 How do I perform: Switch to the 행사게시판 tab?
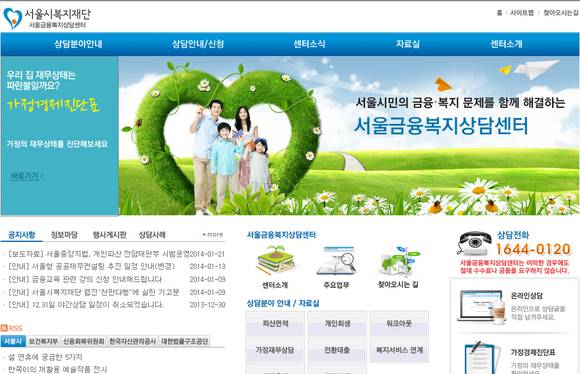109,235
